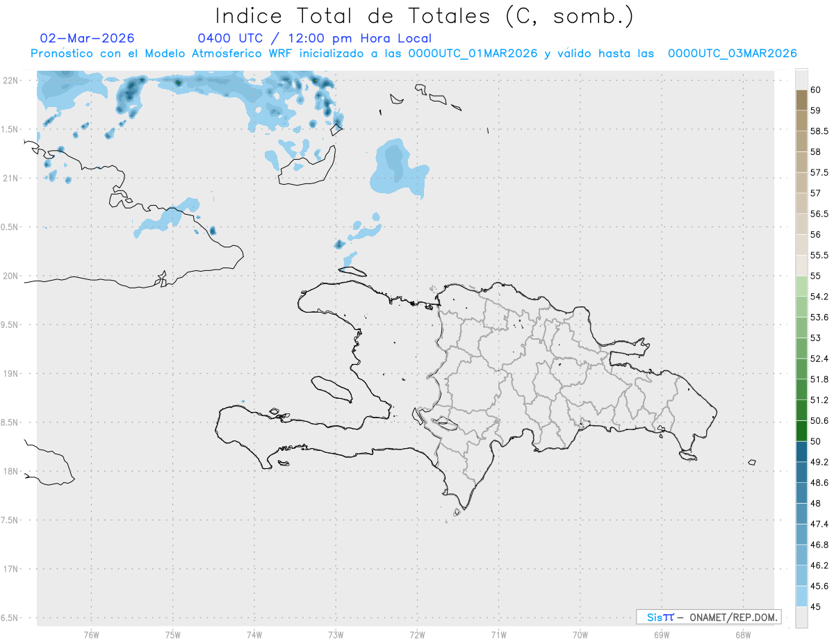The width and height of the screenshot is (834, 644).
Task: Click the "46.2" colorbar label
Action: click(x=819, y=565)
